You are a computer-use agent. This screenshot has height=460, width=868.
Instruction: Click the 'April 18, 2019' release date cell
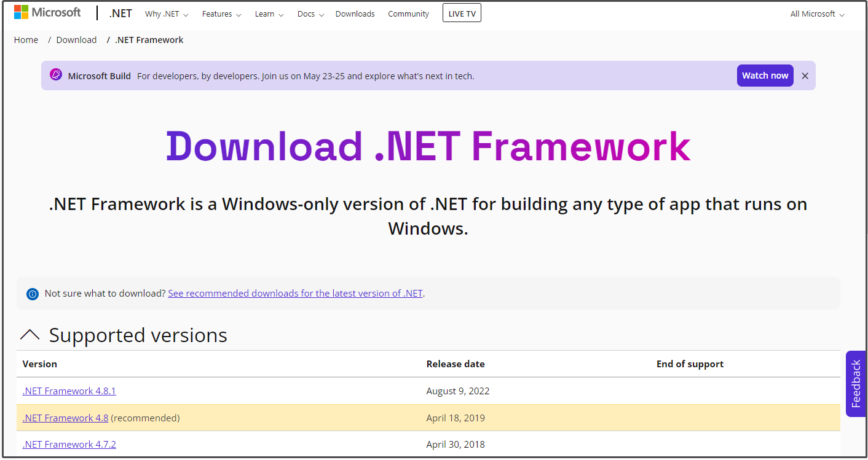tap(456, 418)
